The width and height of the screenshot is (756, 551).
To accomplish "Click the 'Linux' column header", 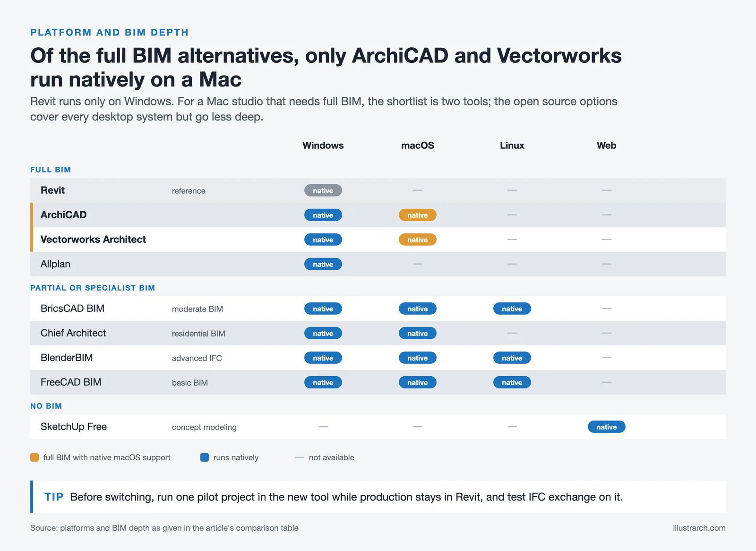I will click(512, 146).
